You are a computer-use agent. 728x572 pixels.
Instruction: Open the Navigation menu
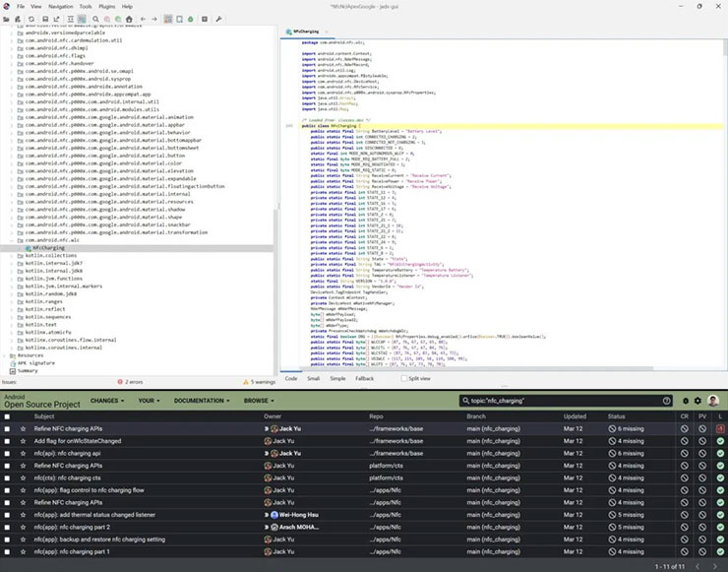pos(60,6)
